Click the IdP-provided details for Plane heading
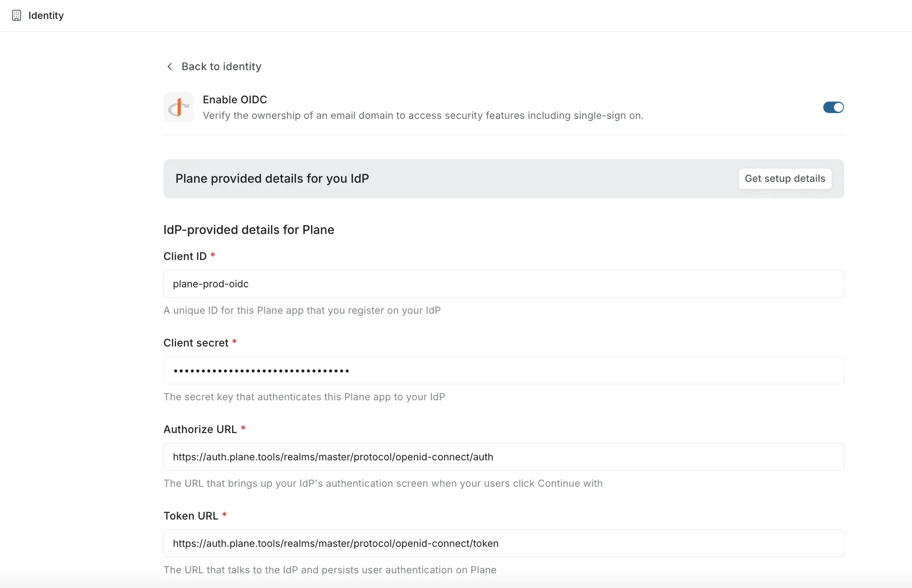This screenshot has height=588, width=912. pos(248,230)
